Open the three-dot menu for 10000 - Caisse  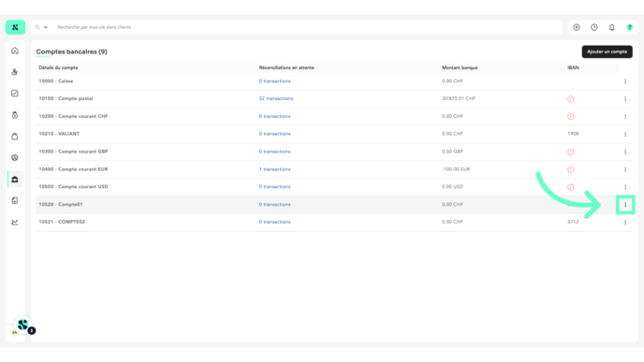click(625, 81)
